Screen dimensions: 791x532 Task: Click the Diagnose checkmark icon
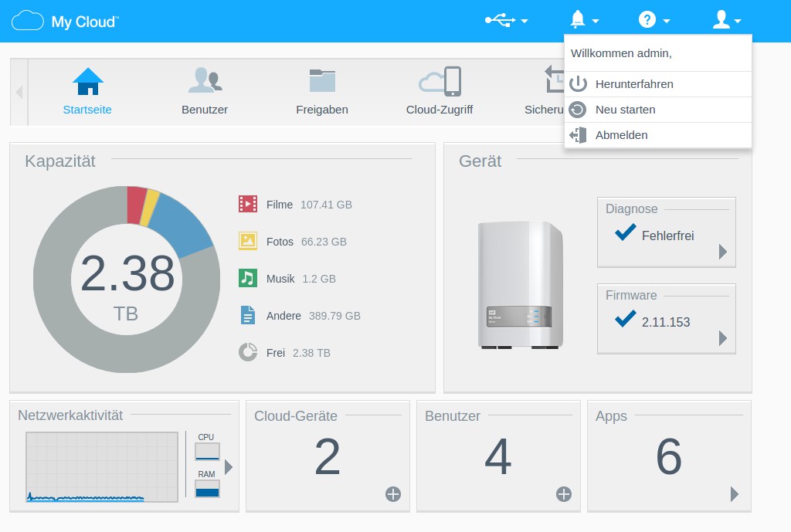(x=626, y=232)
